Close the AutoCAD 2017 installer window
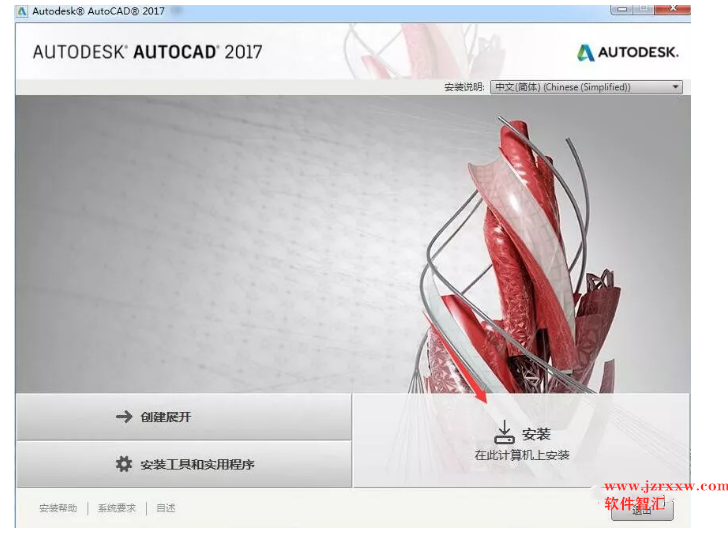The height and width of the screenshot is (535, 728). pyautogui.click(x=672, y=9)
